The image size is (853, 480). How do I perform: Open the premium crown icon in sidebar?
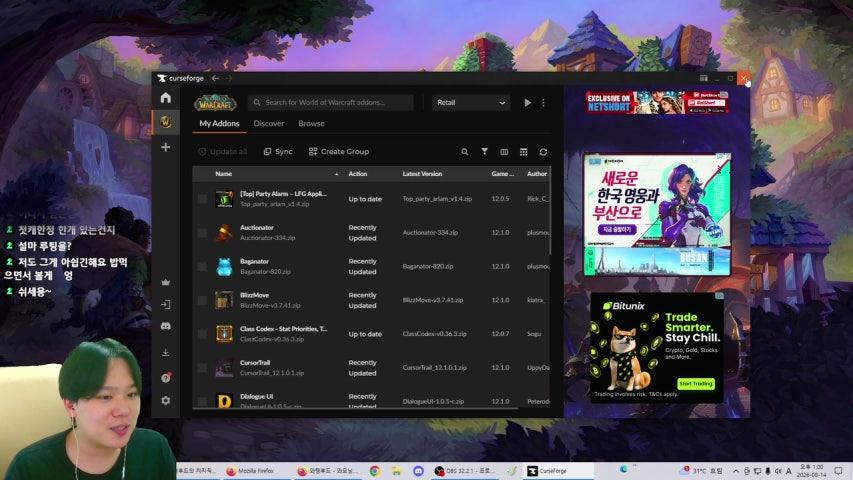[x=166, y=282]
